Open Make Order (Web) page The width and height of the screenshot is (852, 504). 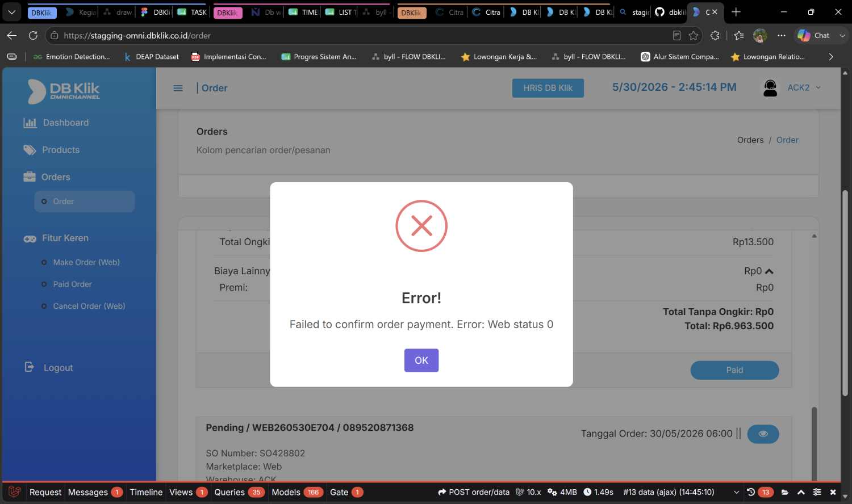click(86, 262)
